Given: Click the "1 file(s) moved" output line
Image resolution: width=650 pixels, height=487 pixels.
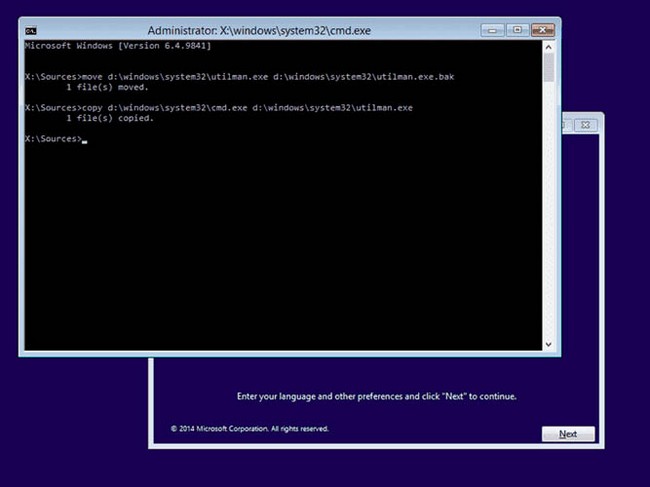Looking at the screenshot, I should click(110, 87).
